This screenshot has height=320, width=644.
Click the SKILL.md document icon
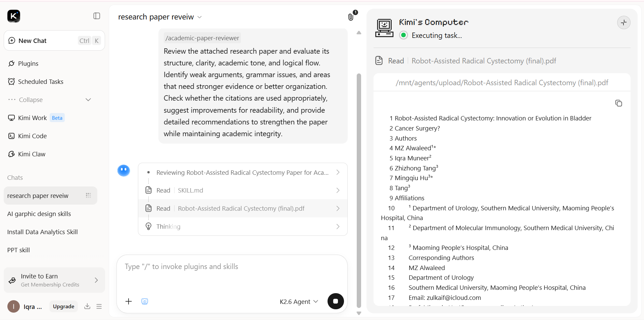tap(148, 190)
